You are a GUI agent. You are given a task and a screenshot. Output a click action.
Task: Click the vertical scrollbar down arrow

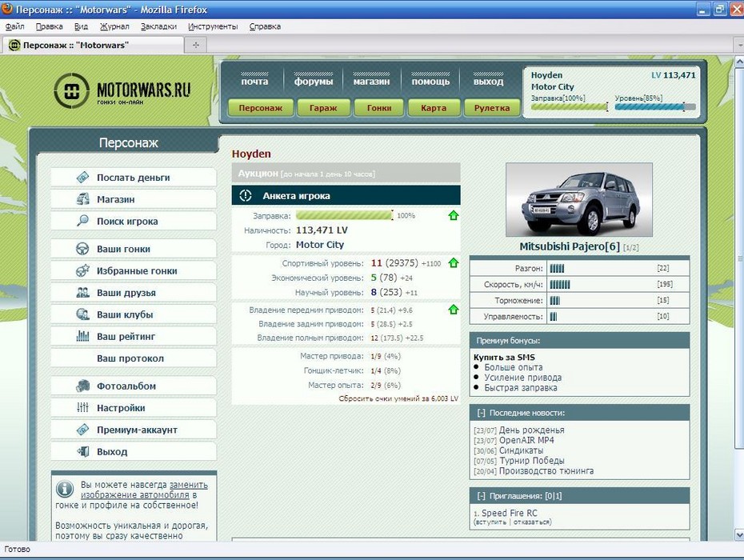(739, 535)
